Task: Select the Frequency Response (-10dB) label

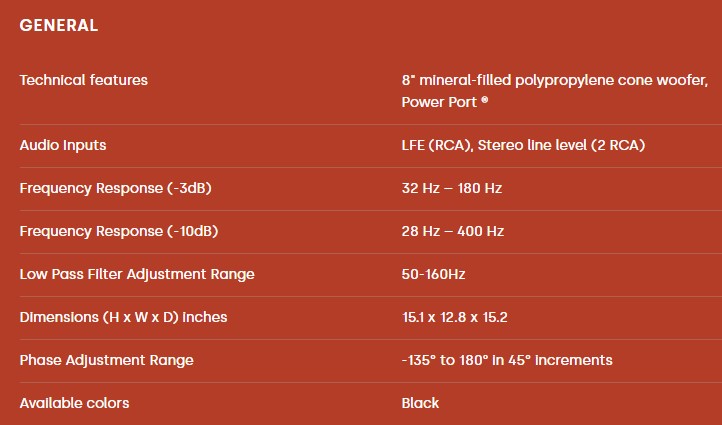Action: coord(118,231)
